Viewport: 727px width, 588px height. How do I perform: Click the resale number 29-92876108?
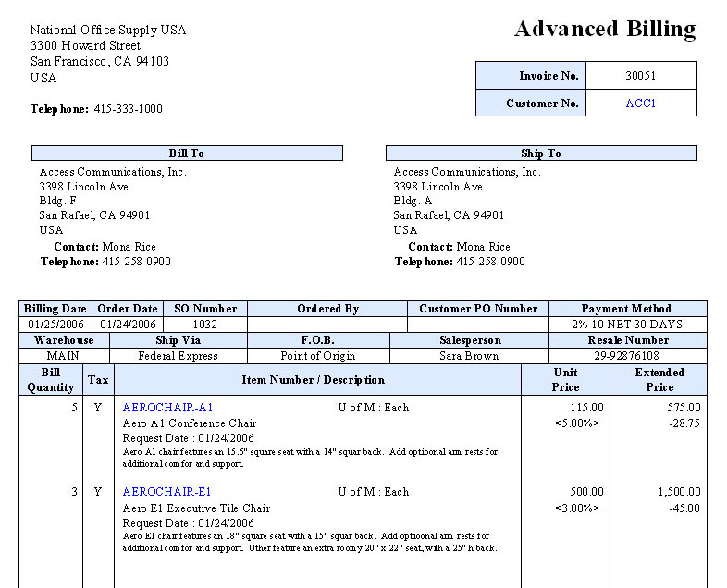tap(626, 356)
